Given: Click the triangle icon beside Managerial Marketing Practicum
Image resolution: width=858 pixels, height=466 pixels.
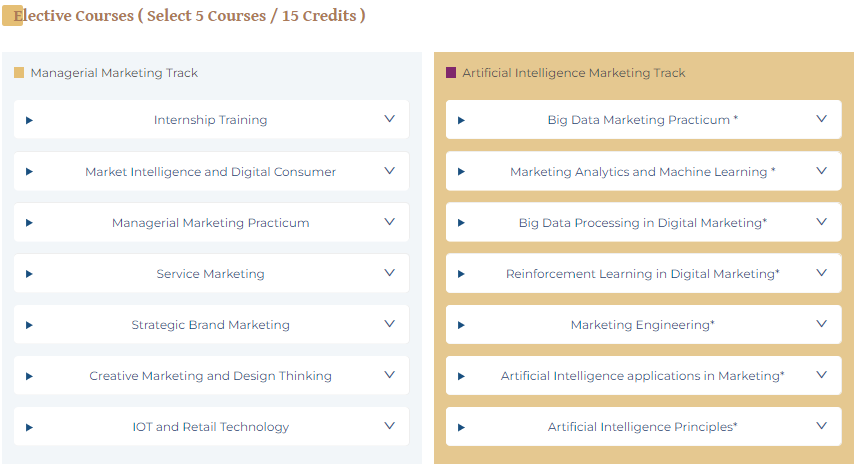Looking at the screenshot, I should pos(30,223).
